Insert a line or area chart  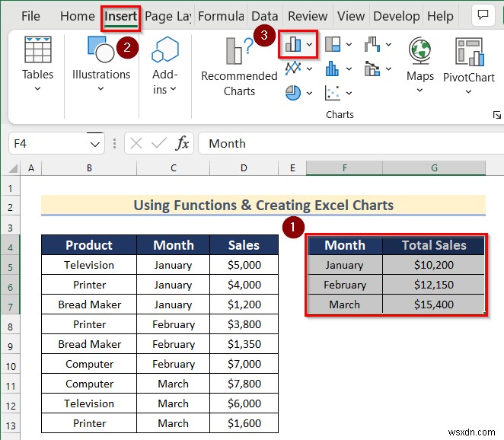point(293,69)
